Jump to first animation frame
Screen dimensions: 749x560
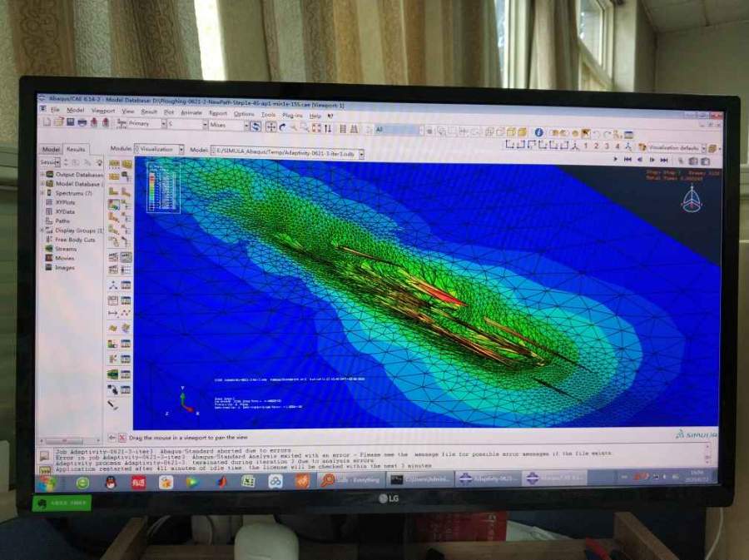pyautogui.click(x=628, y=160)
